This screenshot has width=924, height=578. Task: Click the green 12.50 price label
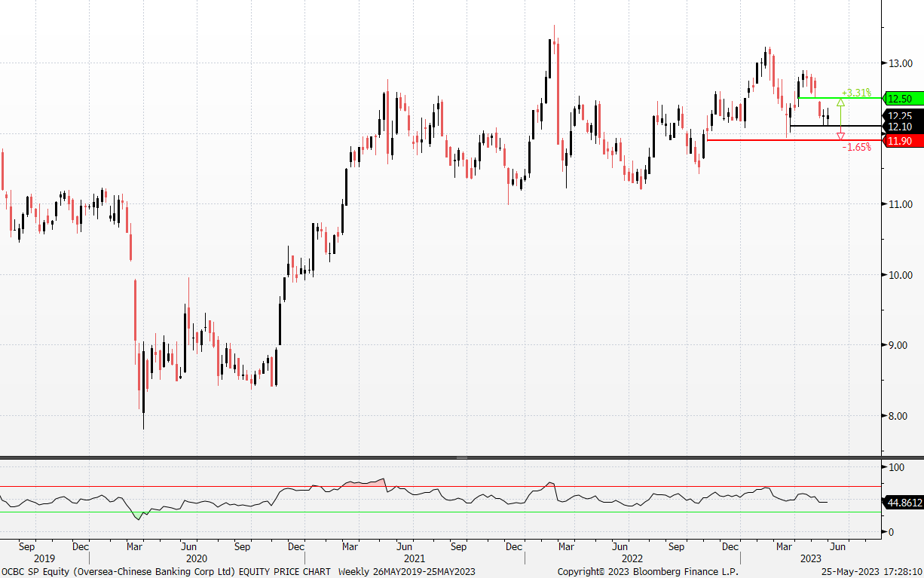tap(901, 99)
